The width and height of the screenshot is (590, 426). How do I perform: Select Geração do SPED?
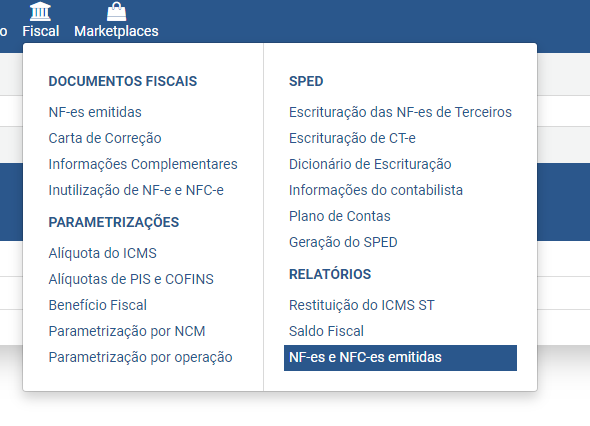[343, 242]
